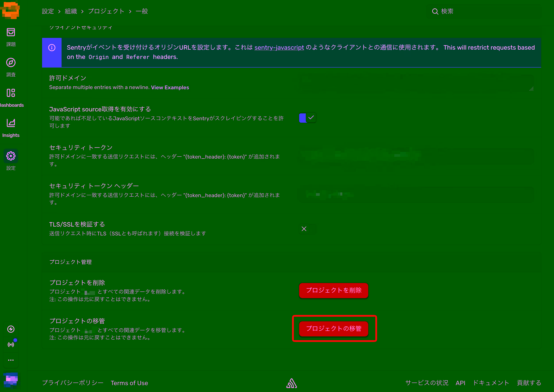The height and width of the screenshot is (392, 554).
Task: Navigate to プロジェクト in the breadcrumb
Action: coord(106,11)
